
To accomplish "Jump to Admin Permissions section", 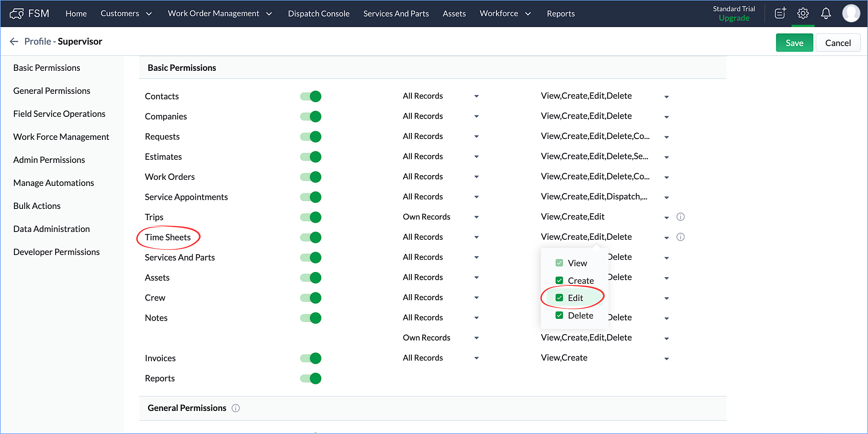I will pos(49,160).
